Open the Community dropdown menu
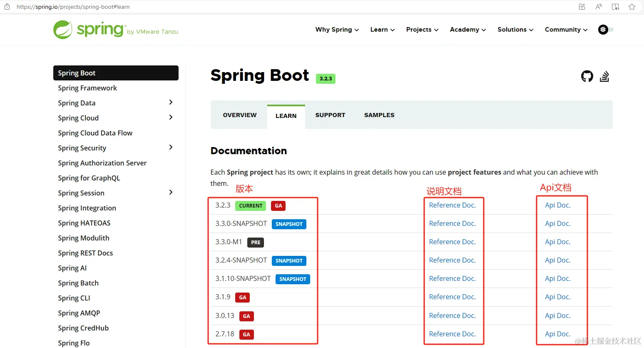644x348 pixels. pos(566,30)
